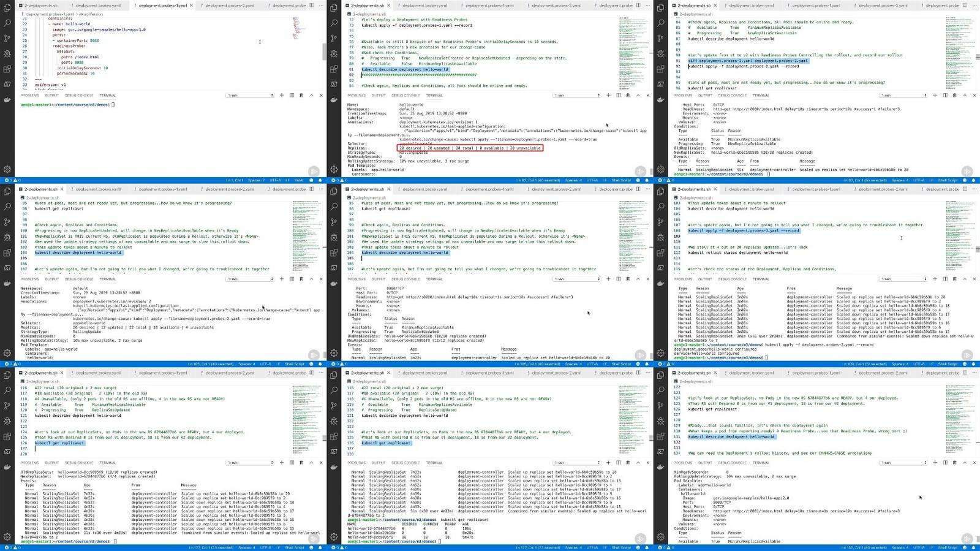980x551 pixels.
Task: Open terminal selector in 12/12 replicas created frame
Action: pyautogui.click(x=576, y=279)
